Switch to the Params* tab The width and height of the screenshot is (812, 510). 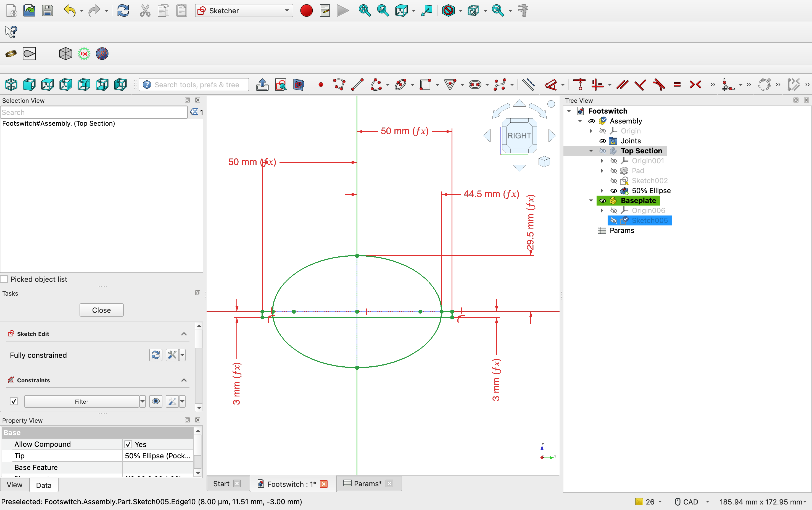(368, 484)
